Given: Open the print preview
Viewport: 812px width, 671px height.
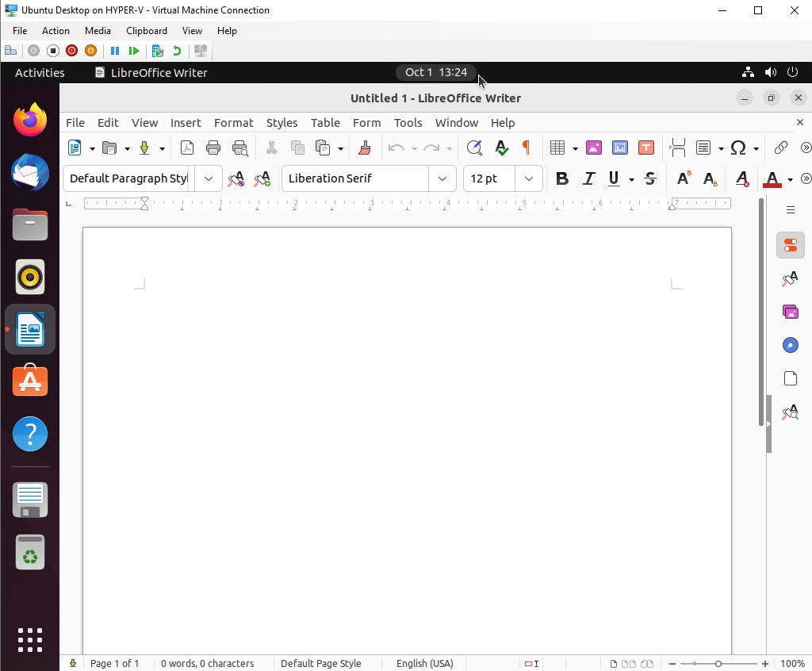Looking at the screenshot, I should point(239,148).
